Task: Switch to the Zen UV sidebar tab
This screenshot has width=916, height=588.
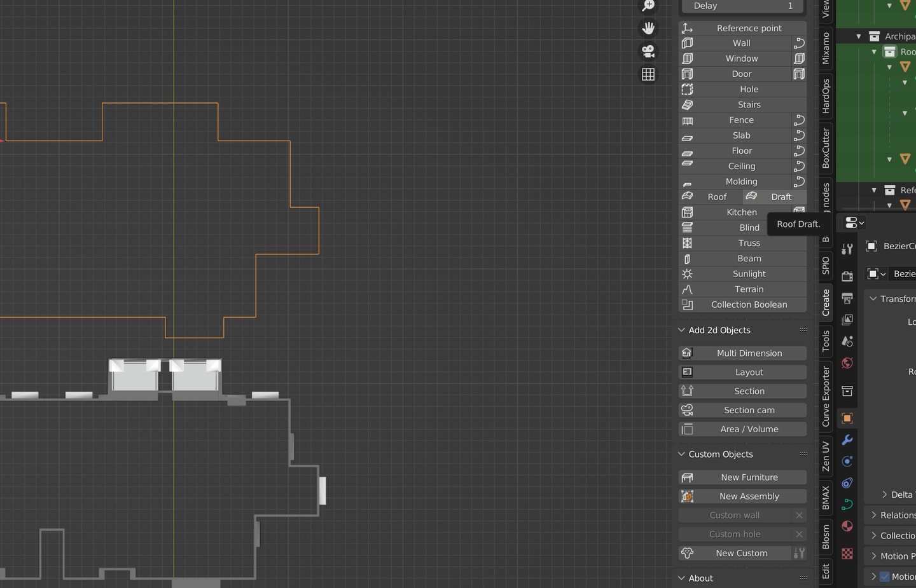Action: (826, 456)
